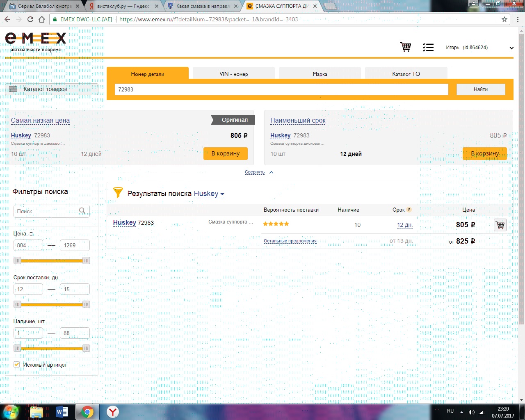Toggle the 'Искомый артикул' checkbox
Screen dimensions: 525x420
[17, 364]
